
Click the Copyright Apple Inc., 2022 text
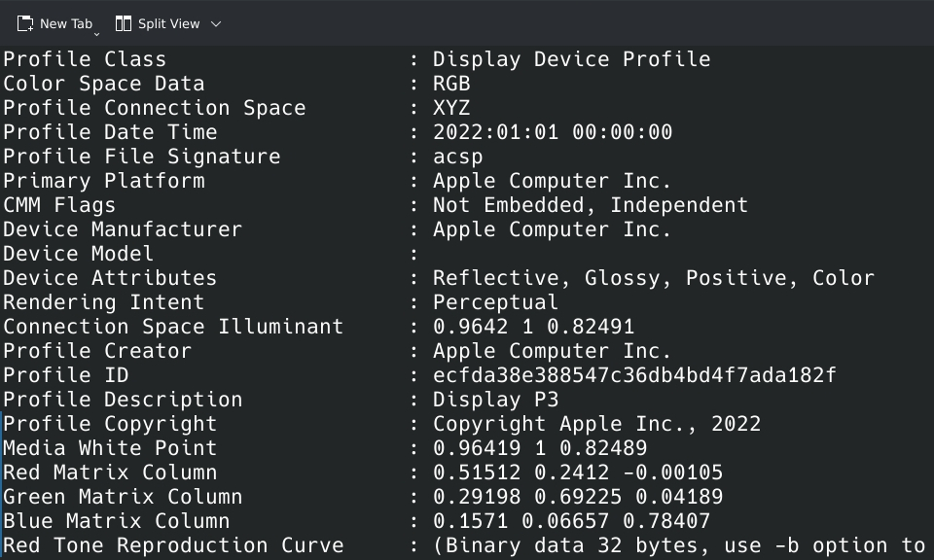tap(596, 424)
